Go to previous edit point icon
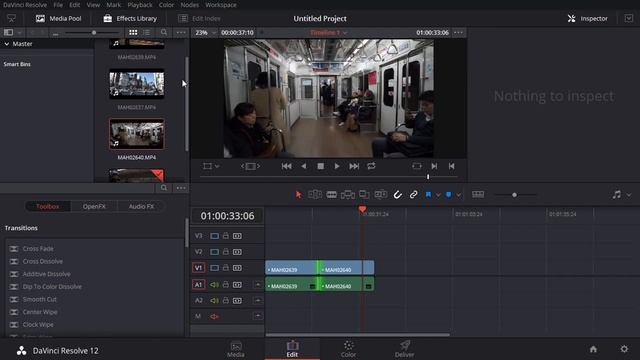This screenshot has width=640, height=360. [x=451, y=166]
